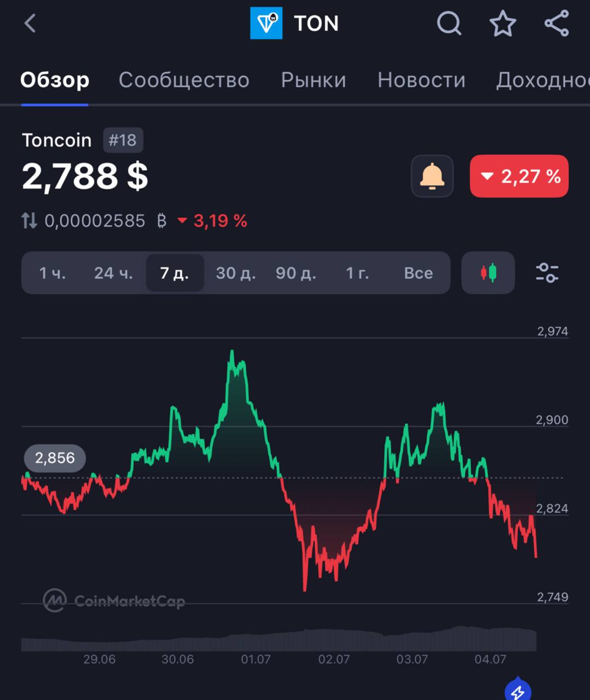Tap the red 2,27 % change button
The width and height of the screenshot is (590, 700).
click(x=519, y=176)
